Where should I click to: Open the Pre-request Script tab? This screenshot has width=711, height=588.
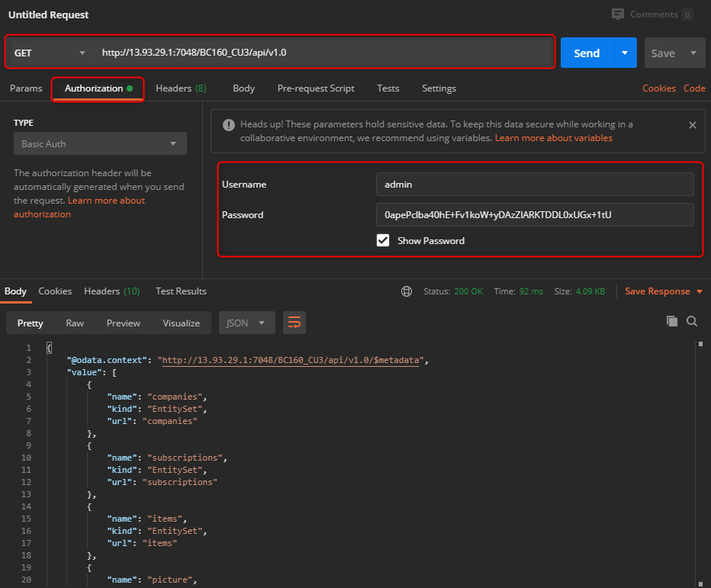(315, 88)
